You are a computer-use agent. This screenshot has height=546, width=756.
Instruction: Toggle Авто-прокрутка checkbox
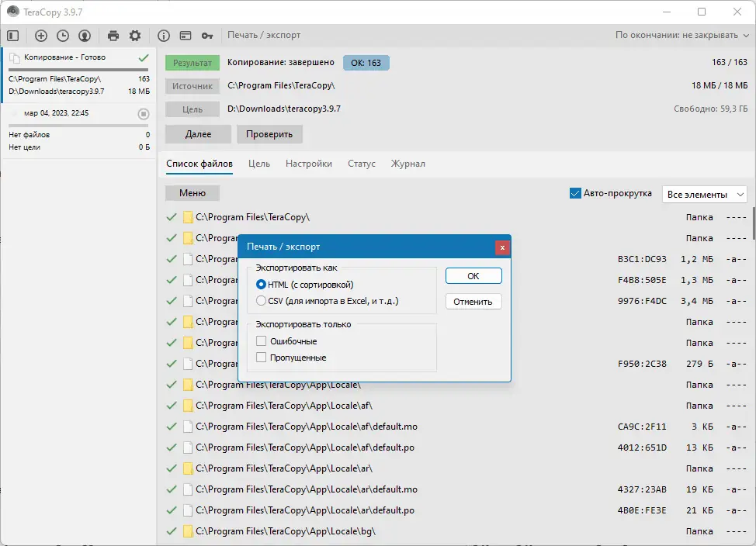tap(575, 193)
